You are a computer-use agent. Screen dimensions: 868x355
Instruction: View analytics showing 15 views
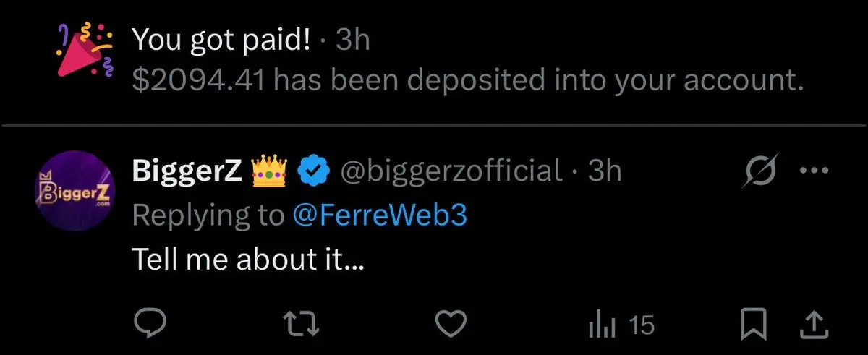point(621,325)
